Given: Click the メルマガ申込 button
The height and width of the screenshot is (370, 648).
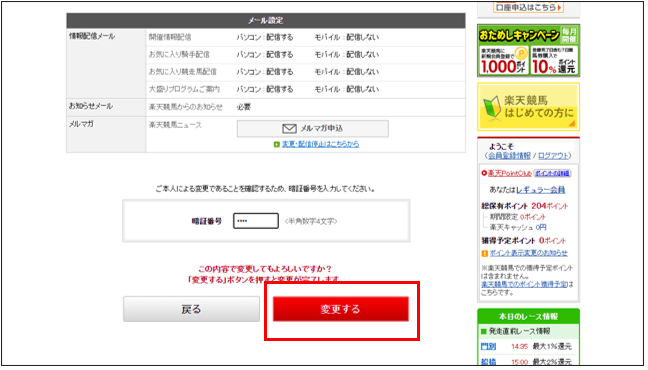Looking at the screenshot, I should (x=313, y=129).
